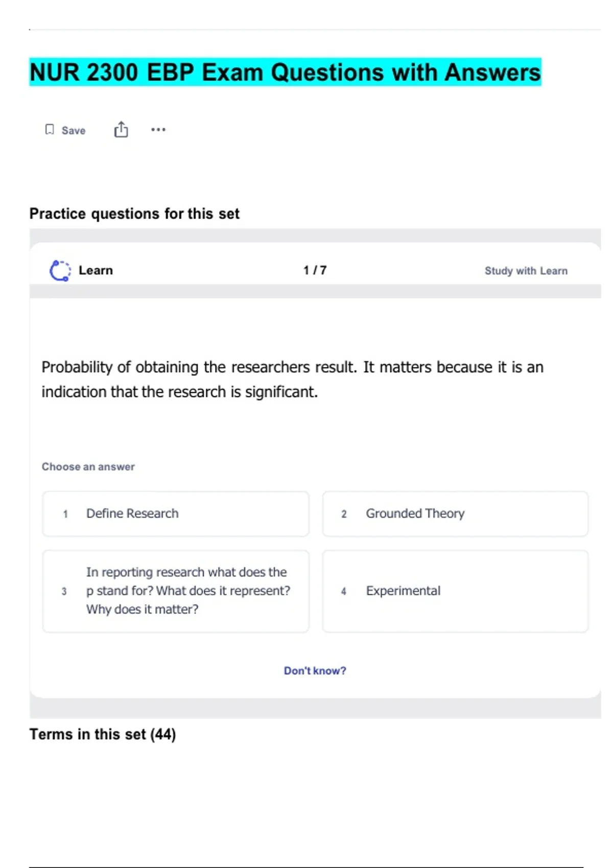Choose answer 3 about the p value
613x868 pixels.
point(175,591)
